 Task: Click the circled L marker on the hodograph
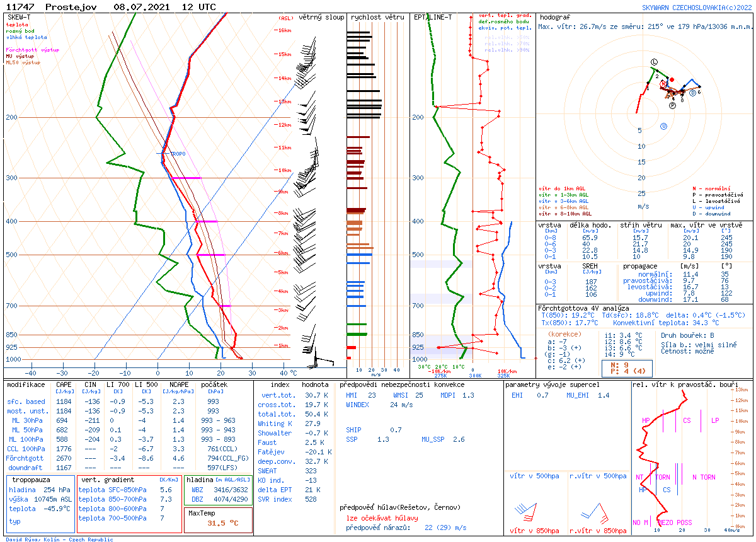tap(654, 61)
